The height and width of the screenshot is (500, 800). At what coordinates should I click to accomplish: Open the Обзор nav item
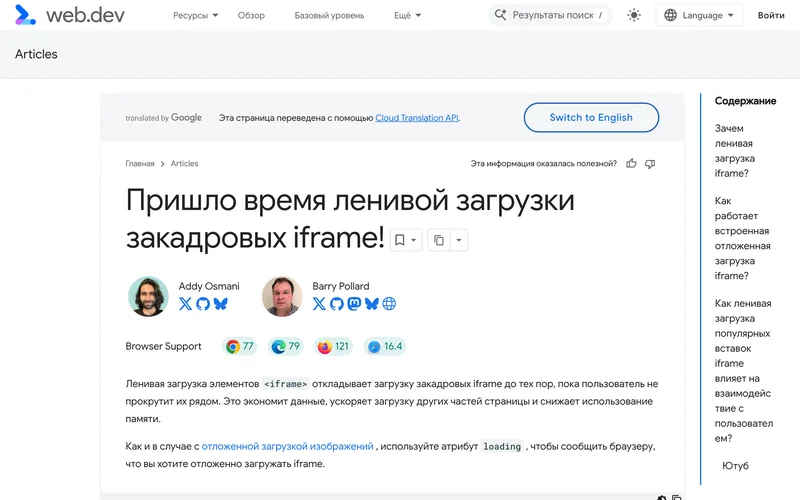point(251,15)
